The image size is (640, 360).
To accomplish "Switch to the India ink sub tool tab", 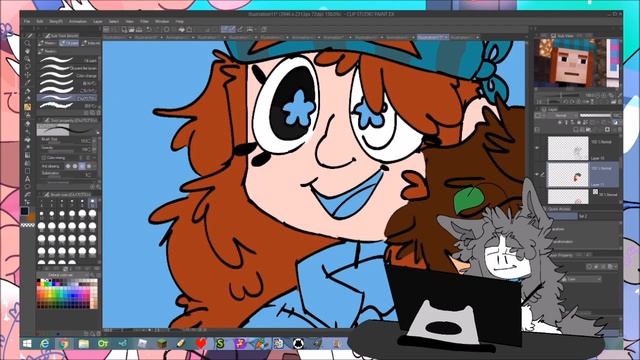I will tap(91, 43).
